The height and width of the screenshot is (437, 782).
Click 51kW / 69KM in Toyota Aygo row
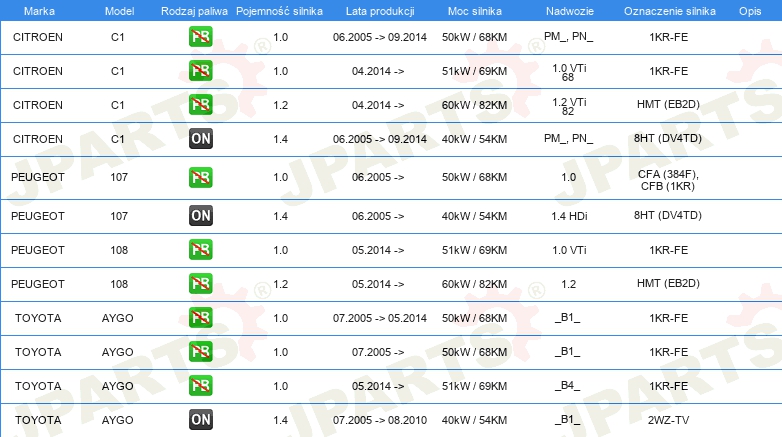pyautogui.click(x=474, y=386)
